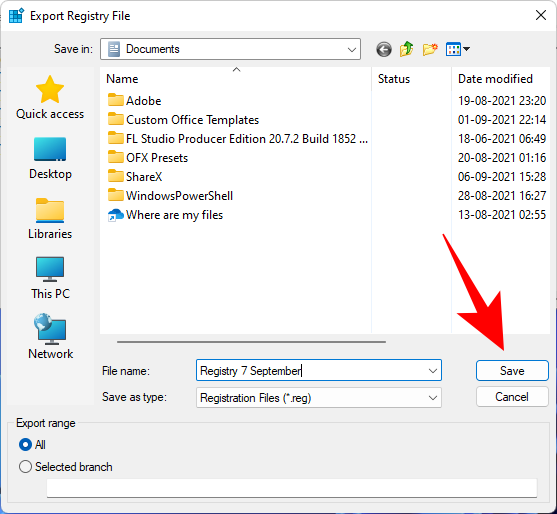Open the View menu icon
This screenshot has height=514, width=557.
pos(458,49)
